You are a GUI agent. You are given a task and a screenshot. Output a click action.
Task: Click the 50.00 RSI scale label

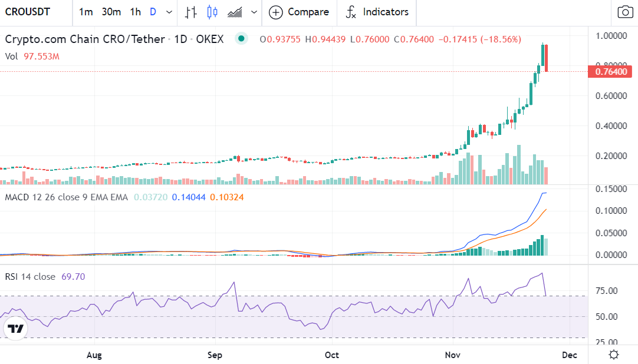pos(607,317)
